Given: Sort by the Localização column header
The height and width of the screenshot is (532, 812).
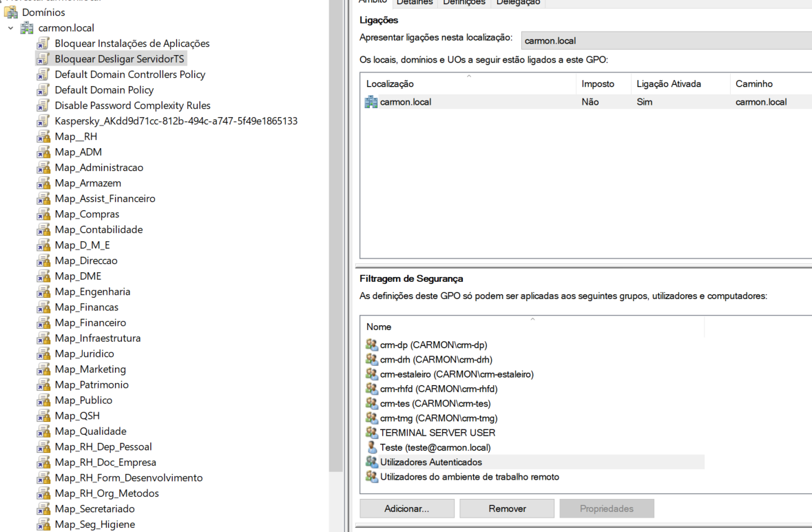Looking at the screenshot, I should point(468,84).
